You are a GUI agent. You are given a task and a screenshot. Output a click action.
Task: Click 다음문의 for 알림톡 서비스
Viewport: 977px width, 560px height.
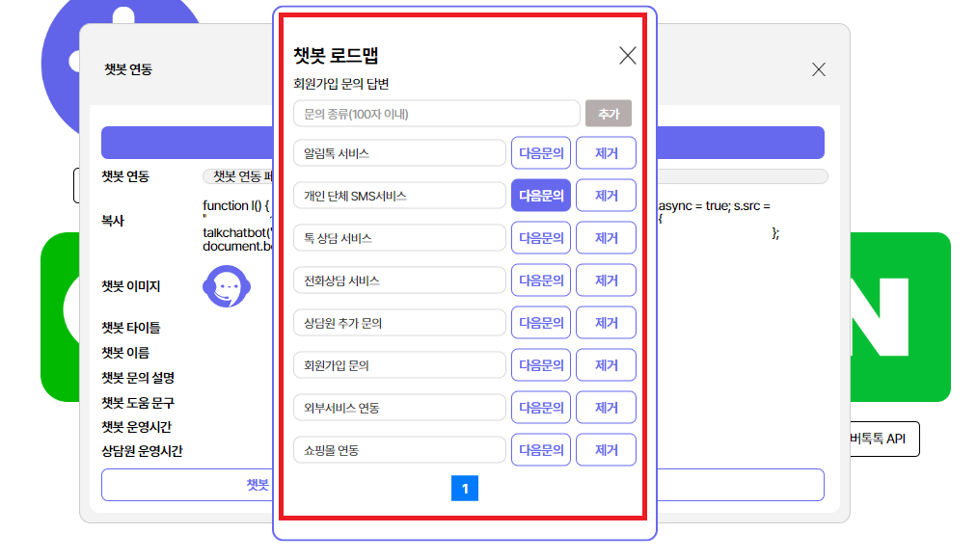[x=541, y=153]
